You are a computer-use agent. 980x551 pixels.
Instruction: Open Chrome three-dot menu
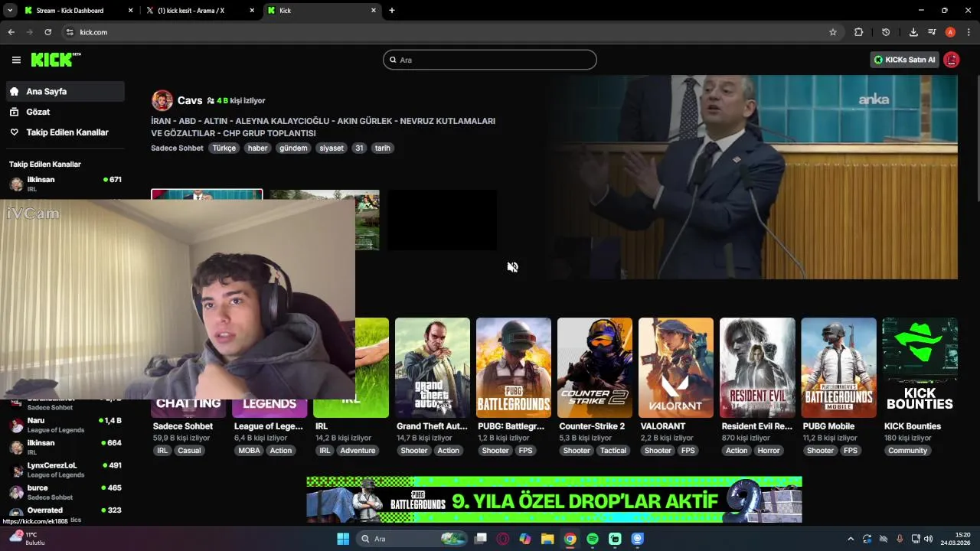[x=969, y=32]
